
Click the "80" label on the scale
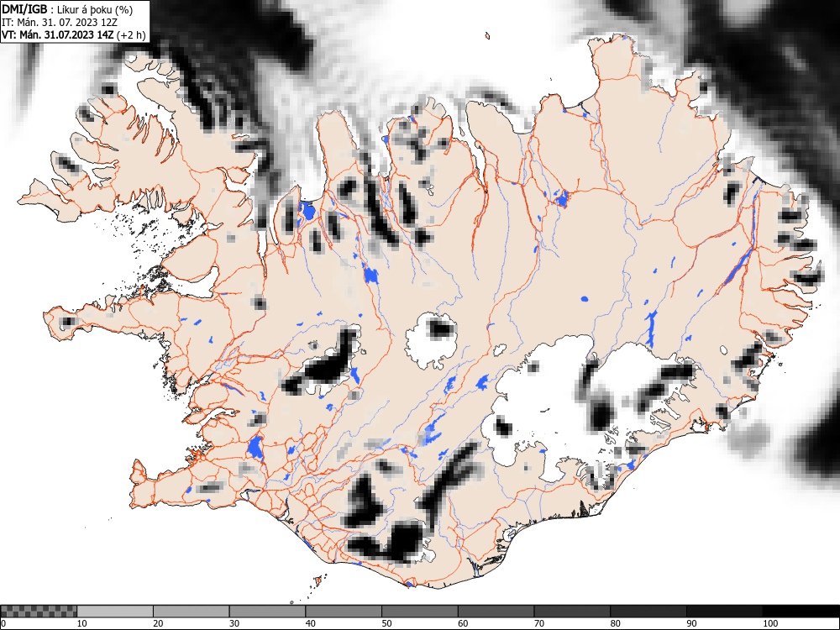click(x=615, y=623)
